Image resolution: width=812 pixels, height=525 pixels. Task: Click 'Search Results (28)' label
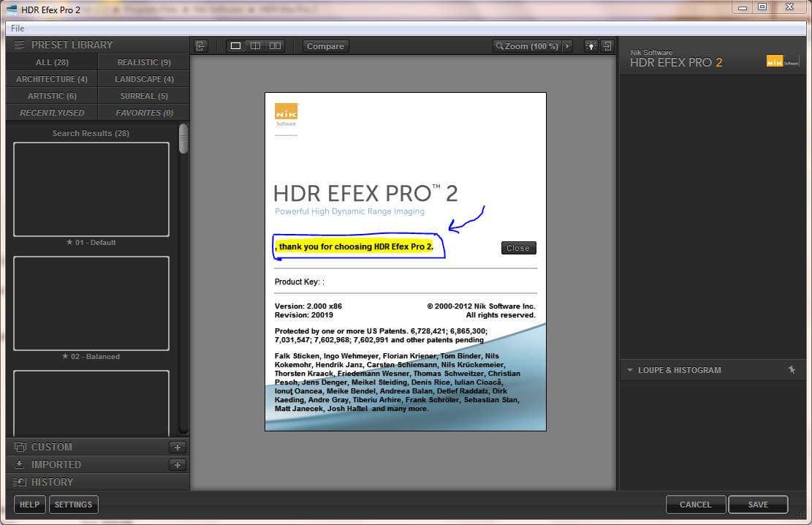click(x=91, y=133)
